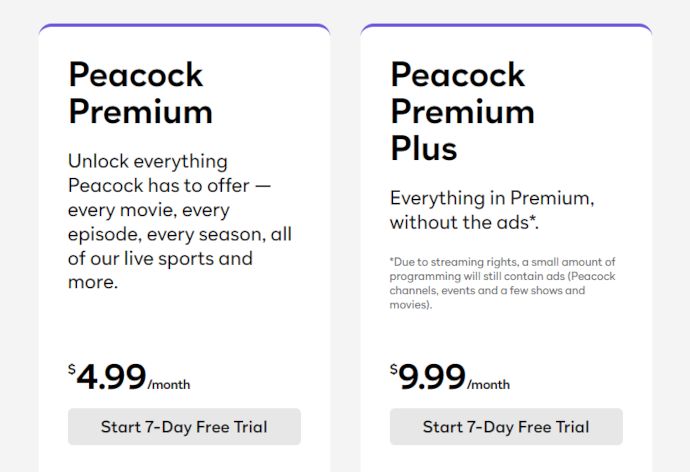Click the Peacock Premium plan heading
The width and height of the screenshot is (690, 472).
pyautogui.click(x=141, y=93)
